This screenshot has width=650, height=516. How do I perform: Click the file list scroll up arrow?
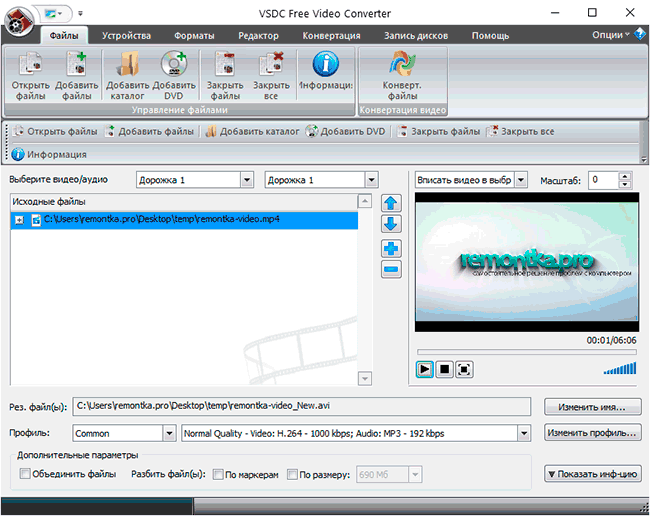(x=364, y=201)
